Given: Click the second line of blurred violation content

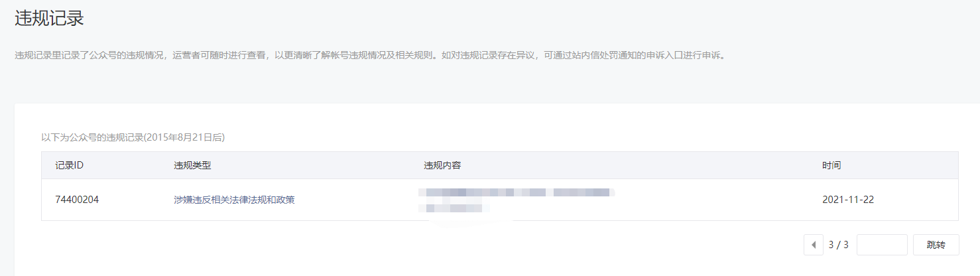Looking at the screenshot, I should click(x=454, y=208).
